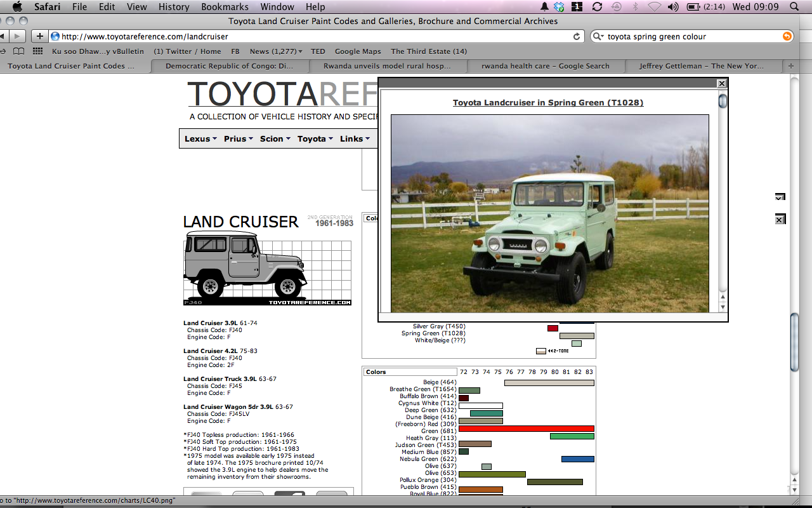This screenshot has height=508, width=812.
Task: Open the Wi-Fi status menu
Action: pos(655,6)
